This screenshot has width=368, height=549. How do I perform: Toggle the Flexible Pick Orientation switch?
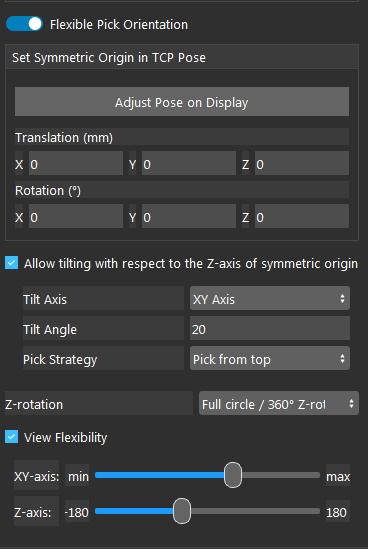click(x=24, y=24)
